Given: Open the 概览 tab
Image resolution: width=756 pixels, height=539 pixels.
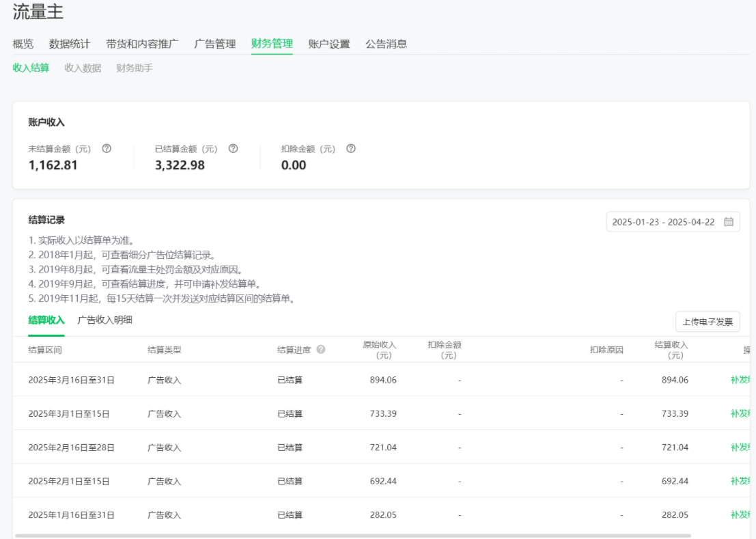Looking at the screenshot, I should [x=23, y=44].
